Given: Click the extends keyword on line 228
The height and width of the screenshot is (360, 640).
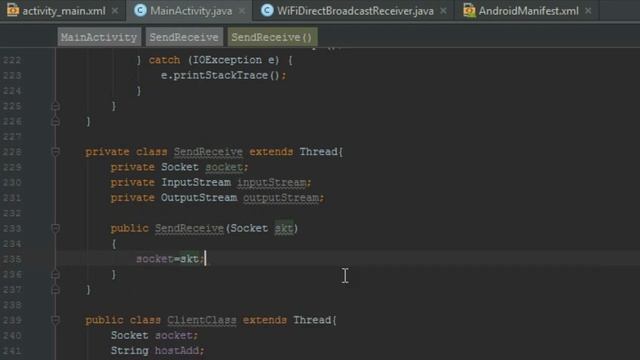Looking at the screenshot, I should coord(271,152).
